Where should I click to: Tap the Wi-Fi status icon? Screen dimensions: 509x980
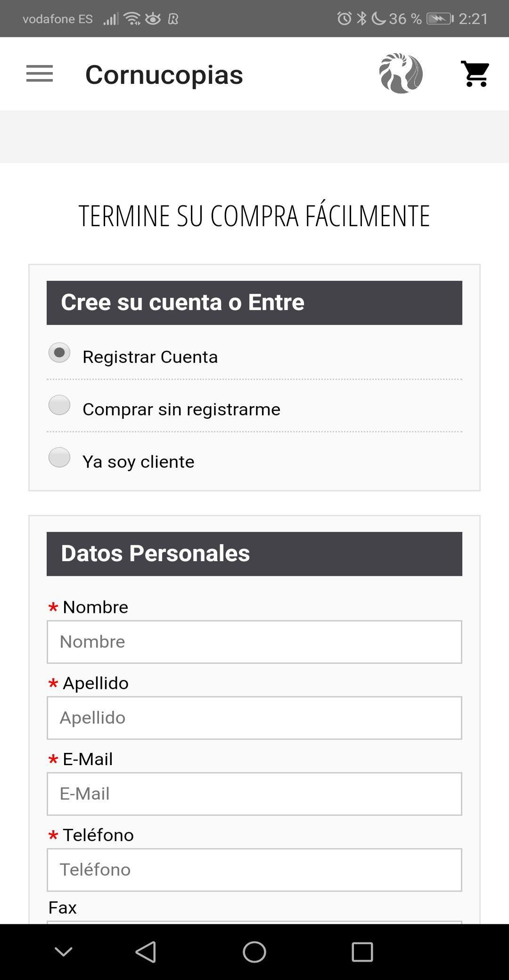coord(132,19)
